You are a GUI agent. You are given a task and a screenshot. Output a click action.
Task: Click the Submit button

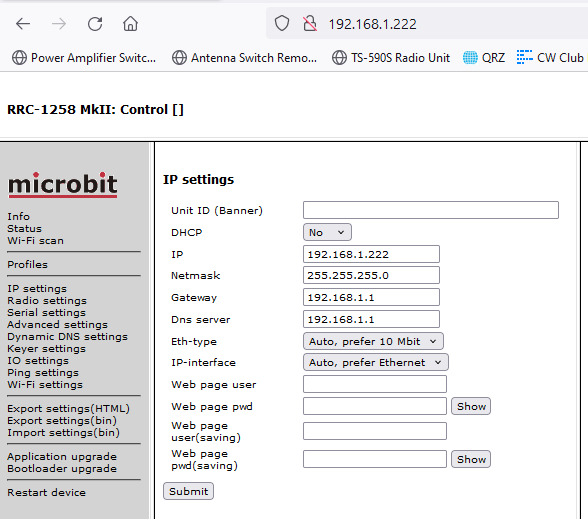click(x=188, y=491)
